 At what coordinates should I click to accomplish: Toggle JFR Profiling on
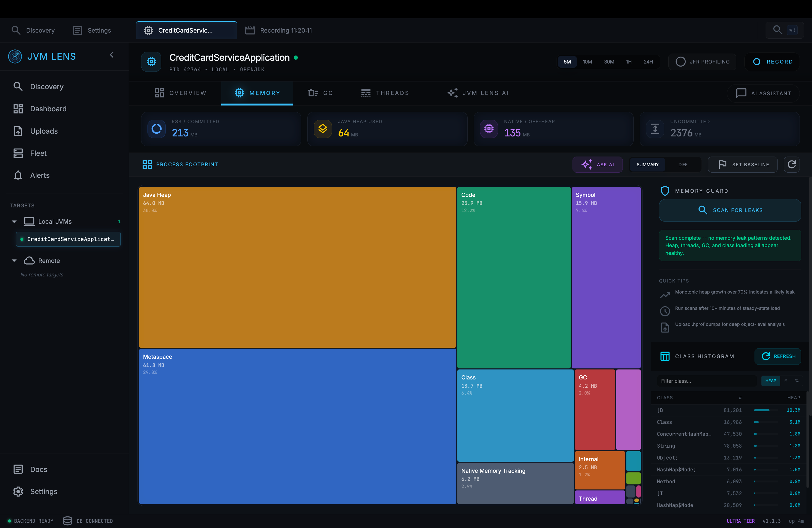[x=702, y=62]
